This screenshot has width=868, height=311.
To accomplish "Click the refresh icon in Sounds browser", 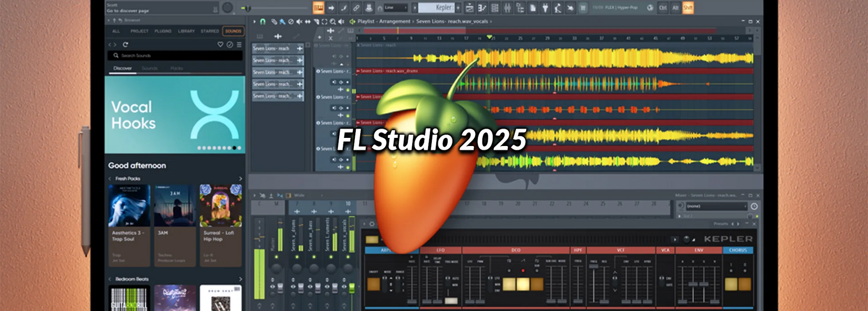I will (125, 45).
